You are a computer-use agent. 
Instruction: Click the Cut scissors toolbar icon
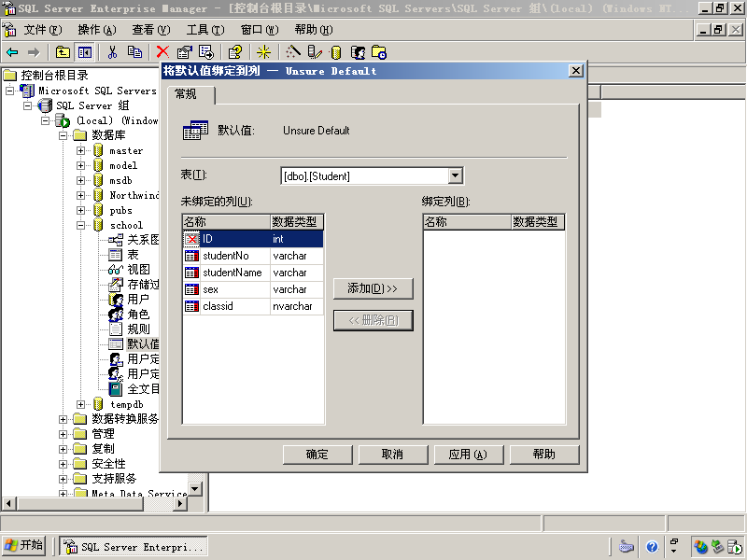pos(112,52)
